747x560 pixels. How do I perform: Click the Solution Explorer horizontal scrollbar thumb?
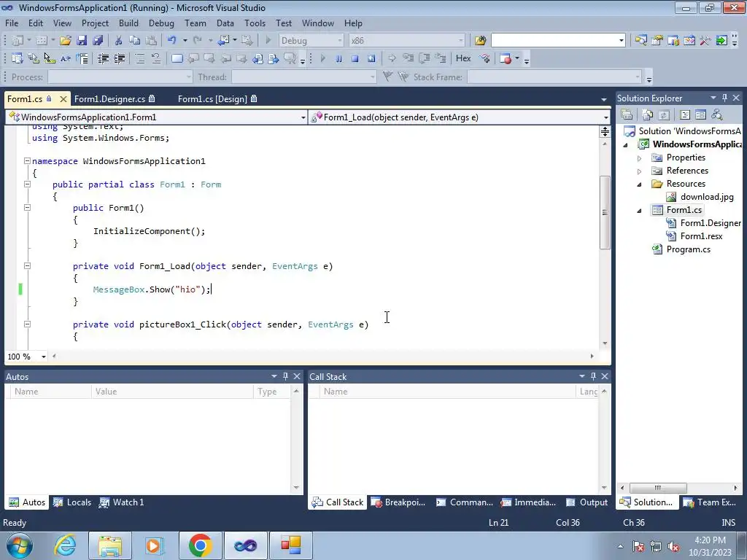click(658, 488)
